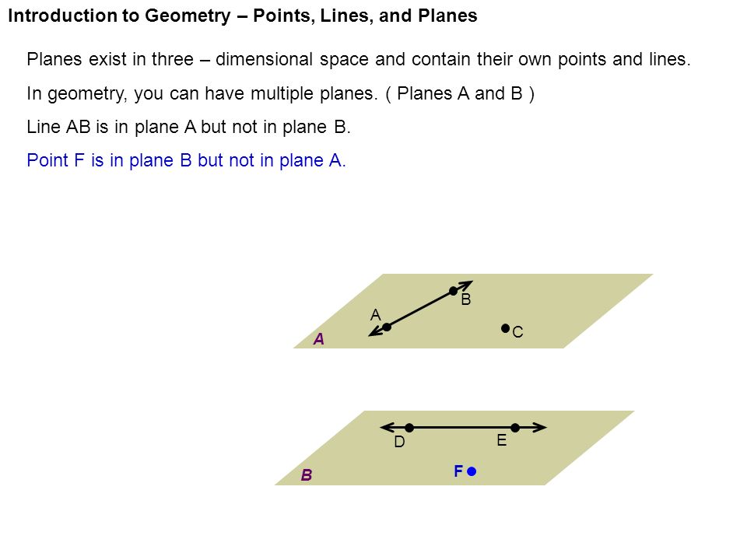
Task: Click the lower-left arrowhead of line AB
Action: pos(375,332)
